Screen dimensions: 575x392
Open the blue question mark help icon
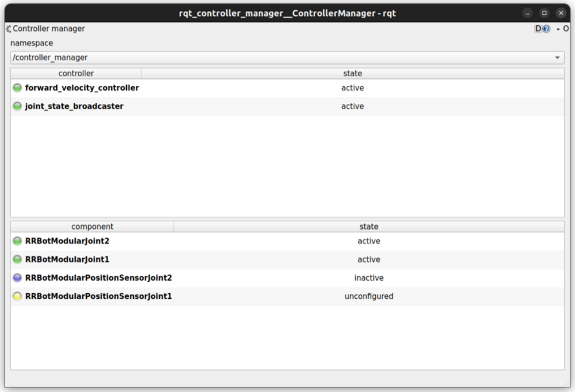pyautogui.click(x=547, y=28)
